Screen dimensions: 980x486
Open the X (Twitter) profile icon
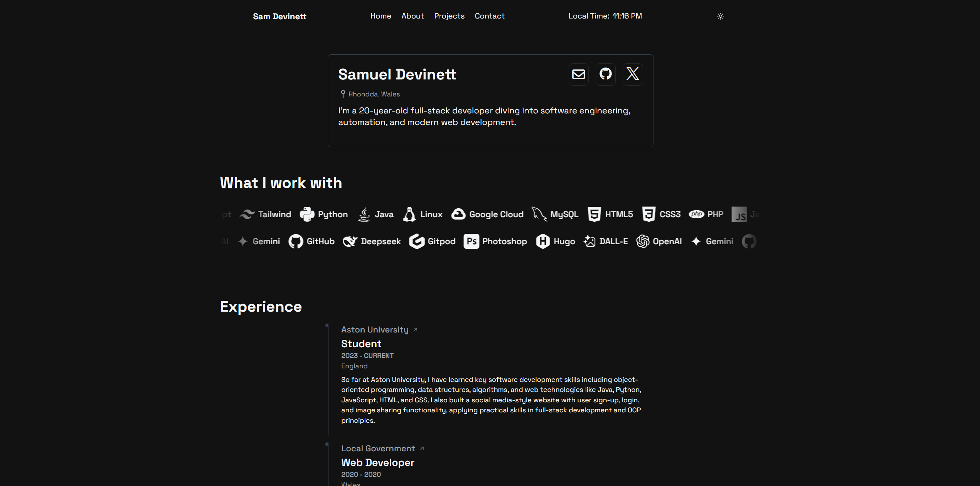[x=632, y=74]
